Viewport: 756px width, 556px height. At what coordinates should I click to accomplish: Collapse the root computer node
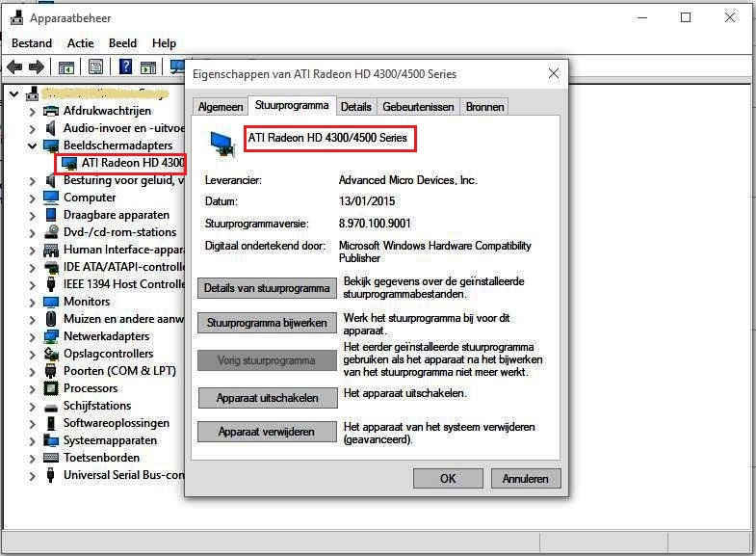[14, 94]
